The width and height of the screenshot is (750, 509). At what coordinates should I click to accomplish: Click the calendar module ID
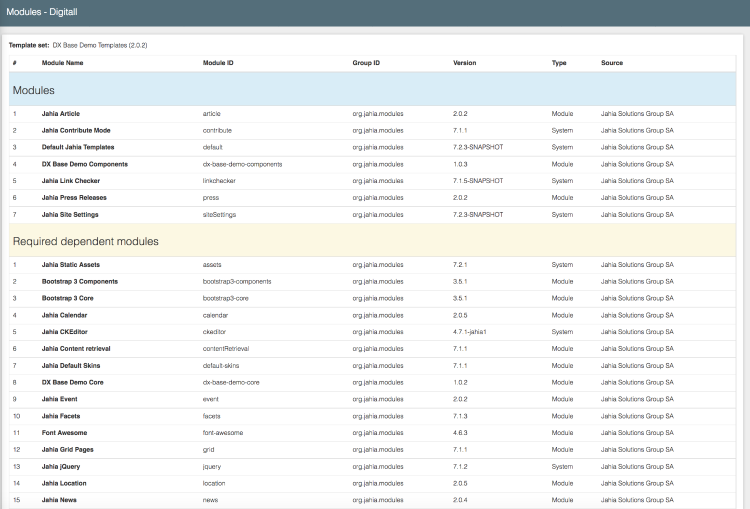coord(215,315)
